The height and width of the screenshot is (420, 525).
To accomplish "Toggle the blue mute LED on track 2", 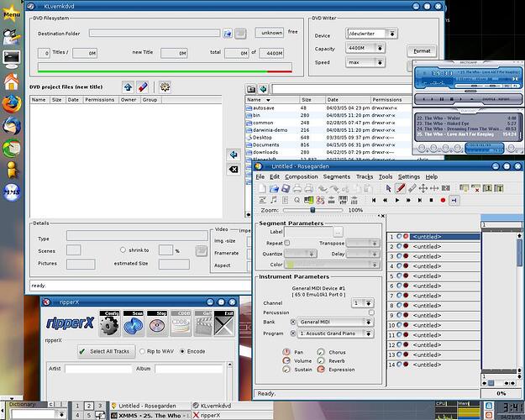I will pos(399,246).
